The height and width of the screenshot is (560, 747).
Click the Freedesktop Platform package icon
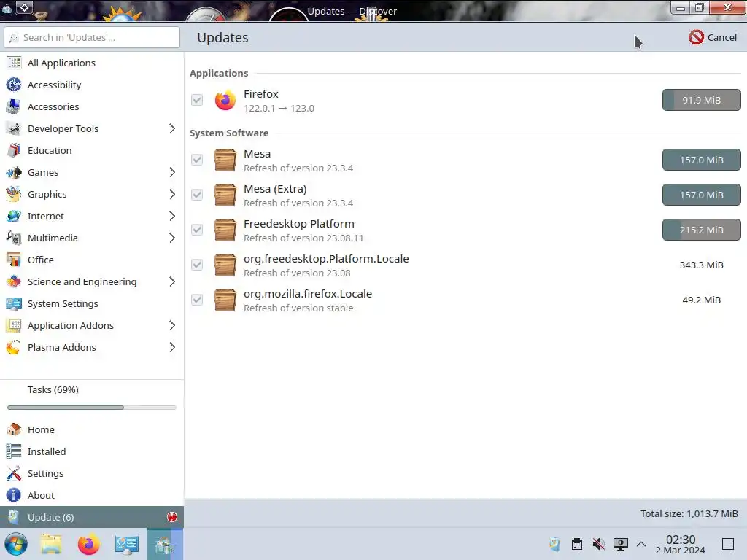[225, 230]
